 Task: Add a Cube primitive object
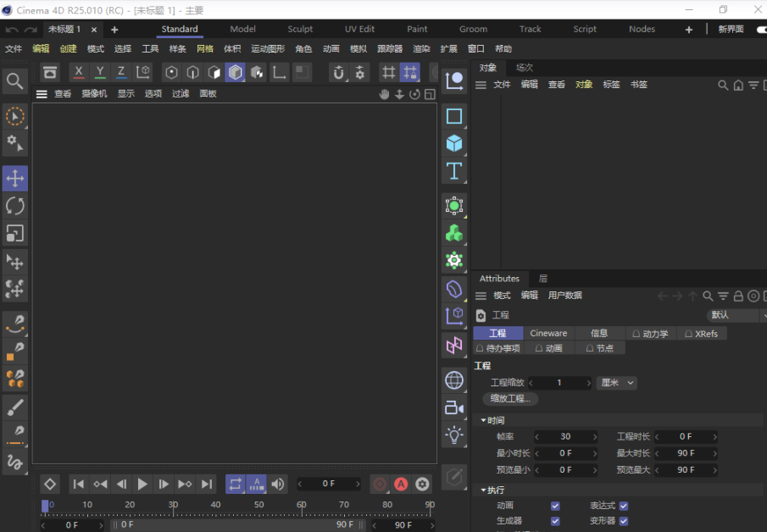click(454, 143)
